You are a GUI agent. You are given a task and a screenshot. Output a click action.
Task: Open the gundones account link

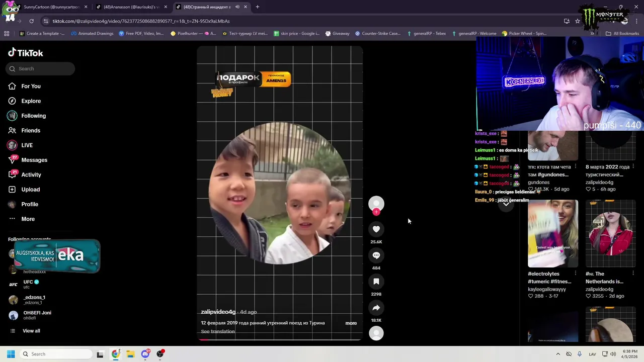[538, 183]
